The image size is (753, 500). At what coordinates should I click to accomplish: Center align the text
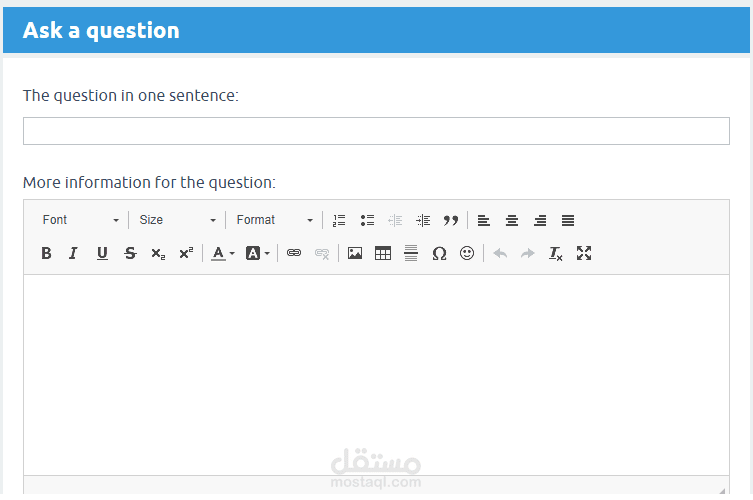click(512, 220)
